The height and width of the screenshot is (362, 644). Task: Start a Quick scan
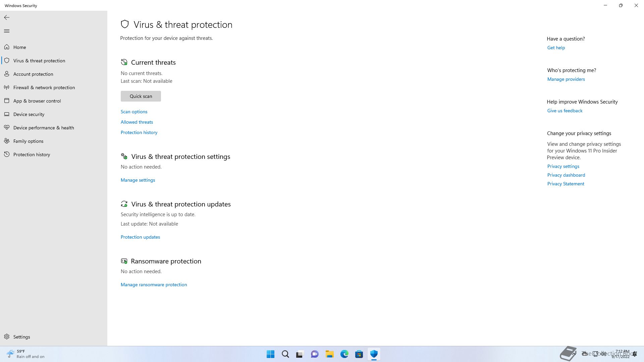[141, 96]
